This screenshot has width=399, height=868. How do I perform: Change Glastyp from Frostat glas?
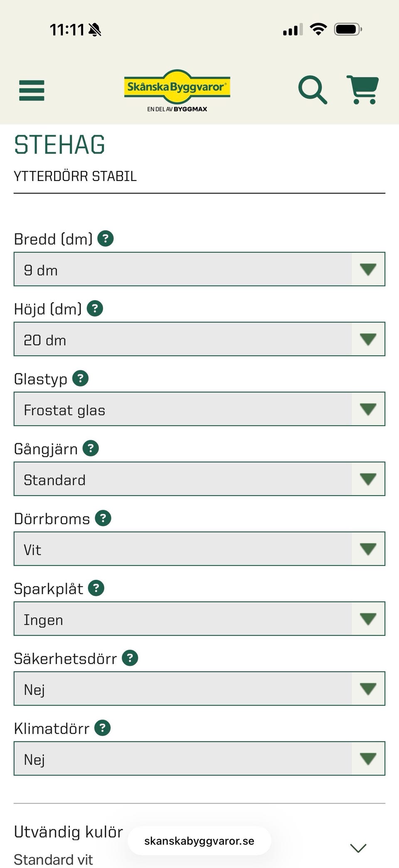[x=199, y=409]
